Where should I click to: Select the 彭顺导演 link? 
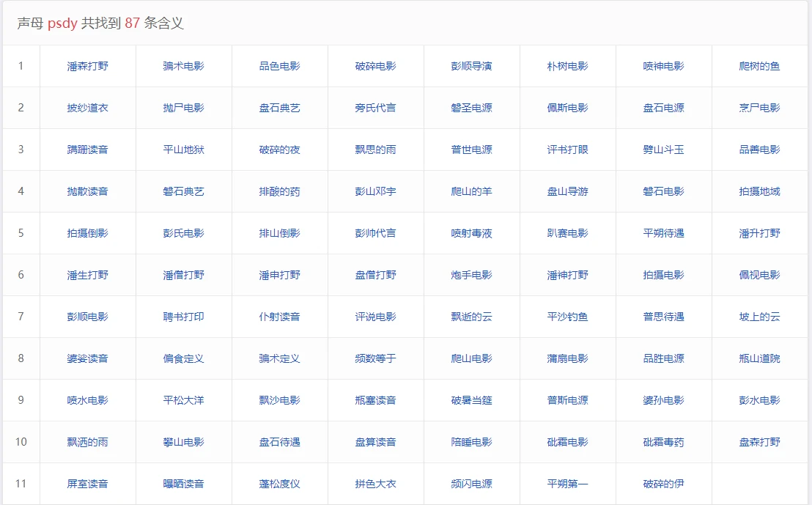coord(471,66)
